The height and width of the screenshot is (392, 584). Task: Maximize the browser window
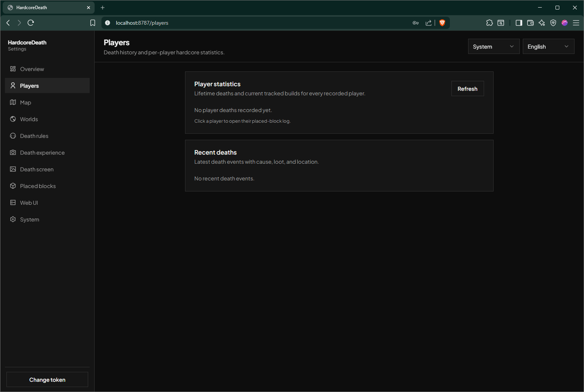point(557,8)
